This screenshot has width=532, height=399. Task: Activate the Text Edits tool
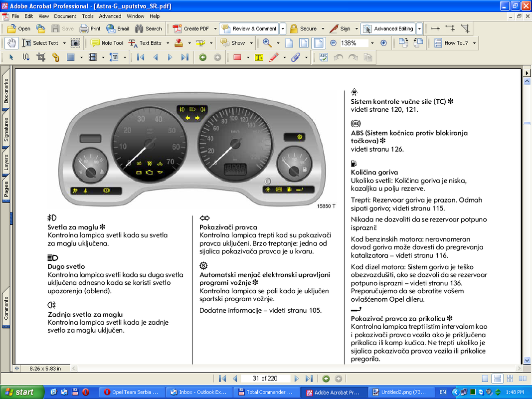coord(145,43)
